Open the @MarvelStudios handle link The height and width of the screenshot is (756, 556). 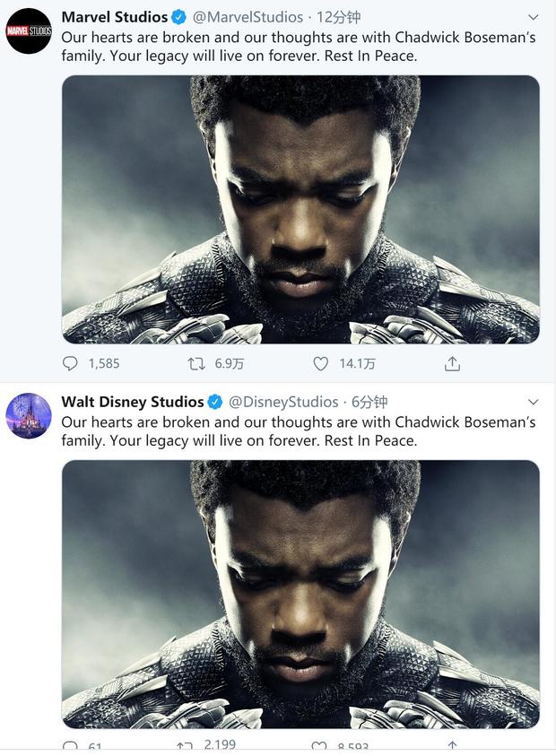pos(248,17)
